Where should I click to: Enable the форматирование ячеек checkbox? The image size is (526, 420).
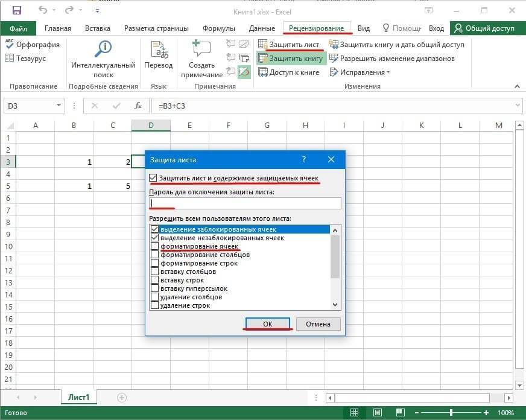pos(156,246)
